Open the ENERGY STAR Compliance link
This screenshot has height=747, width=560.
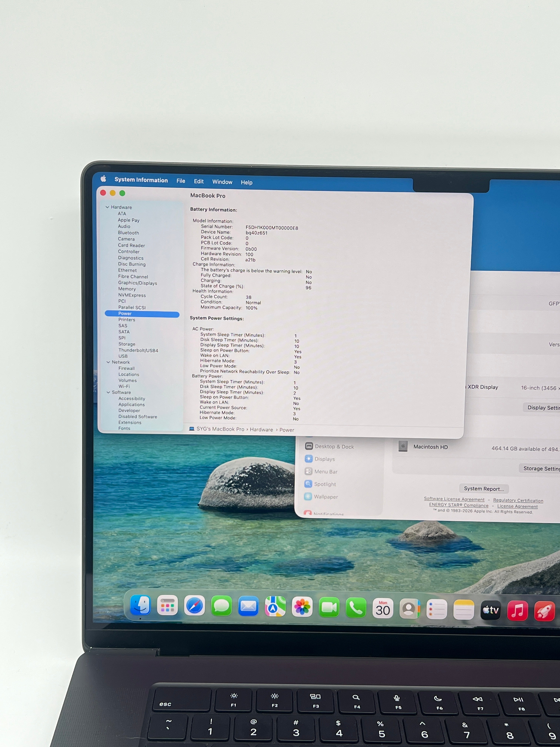[459, 505]
